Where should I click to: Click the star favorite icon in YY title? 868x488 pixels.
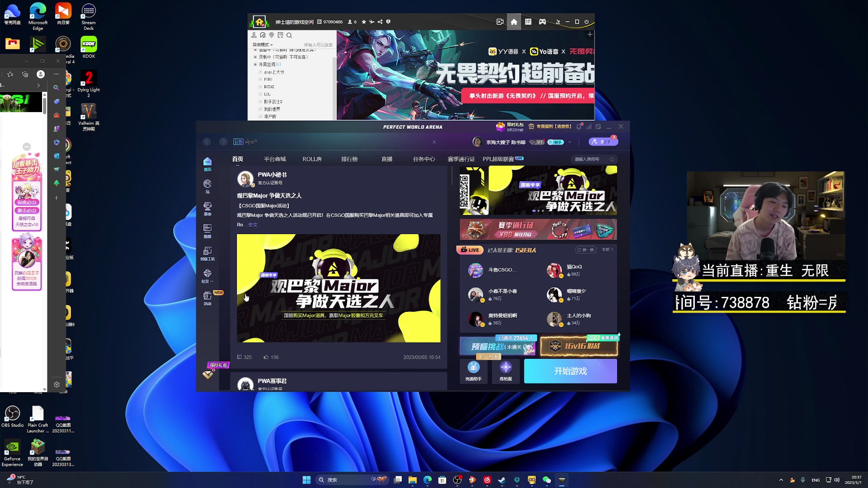pyautogui.click(x=364, y=22)
